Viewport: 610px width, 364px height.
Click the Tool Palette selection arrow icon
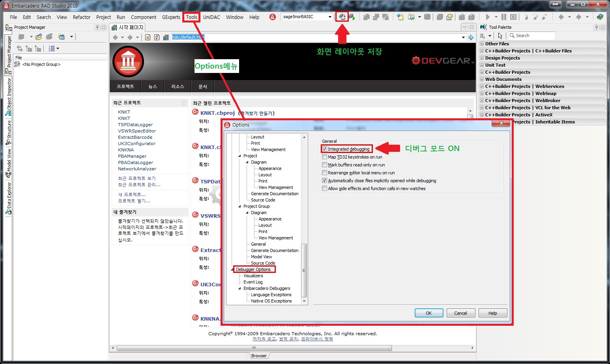pos(500,36)
